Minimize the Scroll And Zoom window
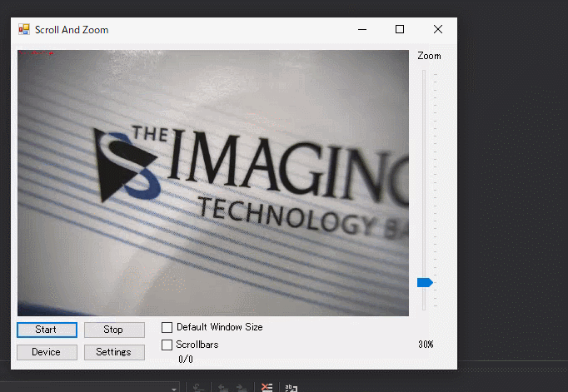Screen dimensions: 568x392 362,29
